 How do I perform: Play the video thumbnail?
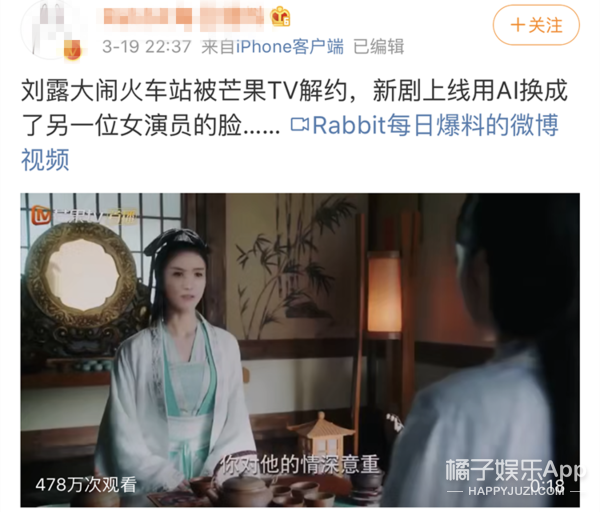(300, 350)
